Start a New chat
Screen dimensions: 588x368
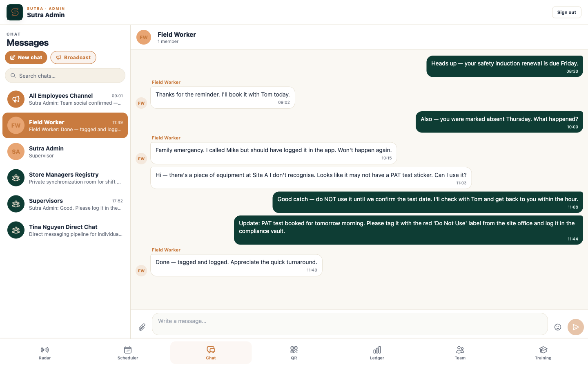26,58
